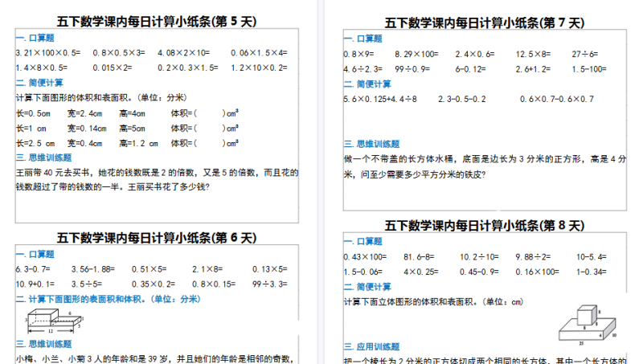Select the problem 10.9+0.1=
This screenshot has width=643, height=364.
pyautogui.click(x=35, y=284)
